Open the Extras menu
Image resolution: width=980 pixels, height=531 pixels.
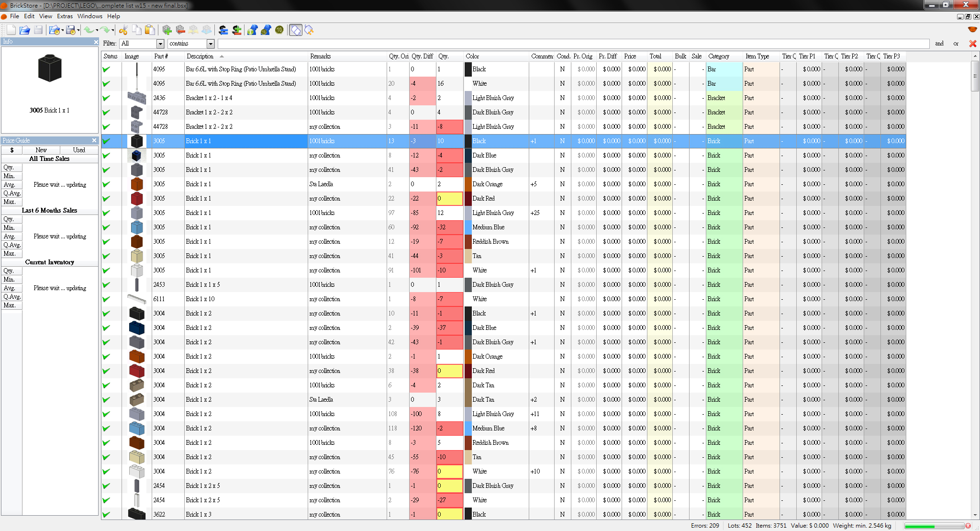point(65,16)
